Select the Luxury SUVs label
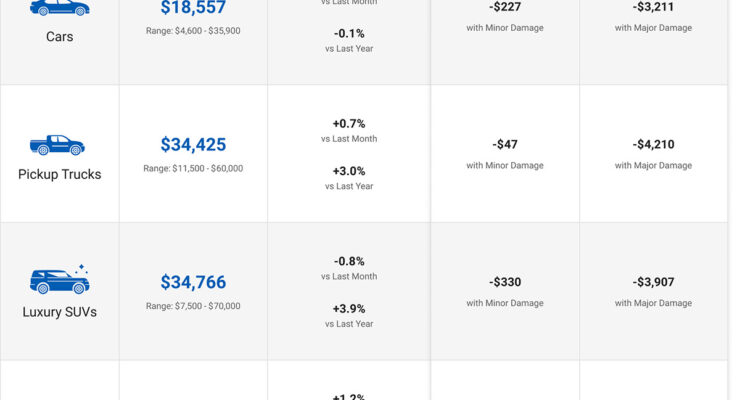 (59, 311)
